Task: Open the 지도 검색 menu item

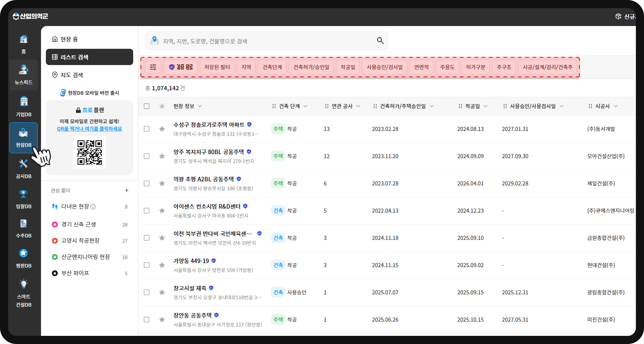Action: pyautogui.click(x=89, y=75)
